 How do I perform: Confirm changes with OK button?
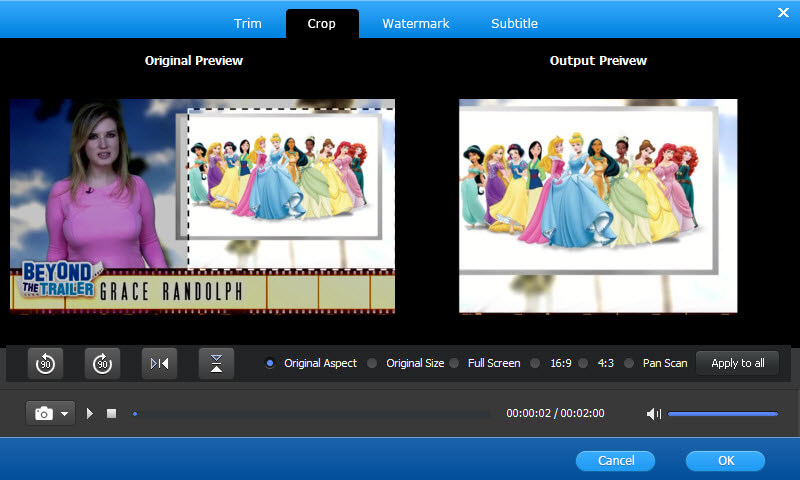[726, 461]
